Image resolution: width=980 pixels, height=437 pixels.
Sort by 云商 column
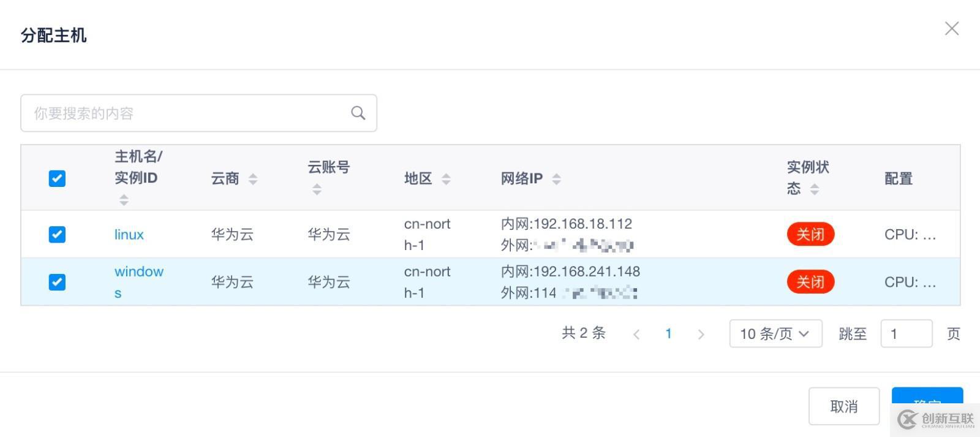(x=253, y=179)
